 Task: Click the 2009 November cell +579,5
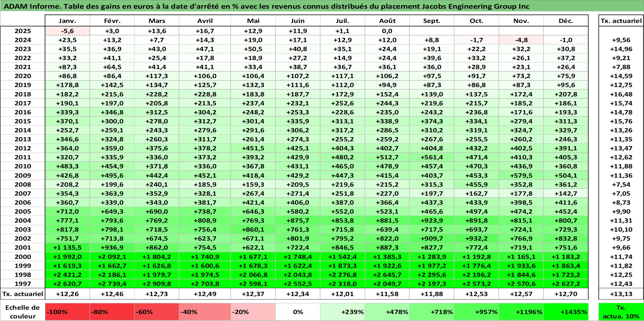pyautogui.click(x=521, y=175)
